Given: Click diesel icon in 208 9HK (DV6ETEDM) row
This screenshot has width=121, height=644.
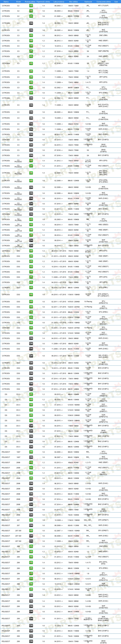Looking at the screenshot, I should (x=31, y=619).
